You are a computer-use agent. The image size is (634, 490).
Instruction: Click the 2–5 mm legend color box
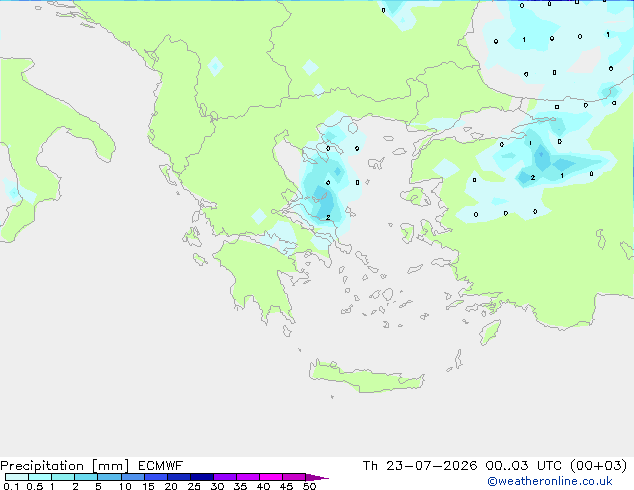(x=86, y=477)
